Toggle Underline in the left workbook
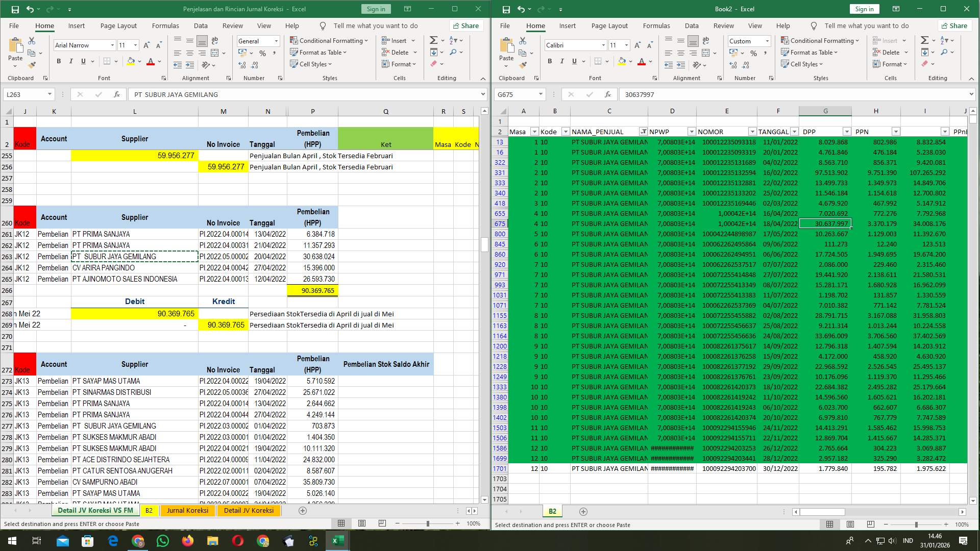This screenshot has height=551, width=980. [x=83, y=61]
